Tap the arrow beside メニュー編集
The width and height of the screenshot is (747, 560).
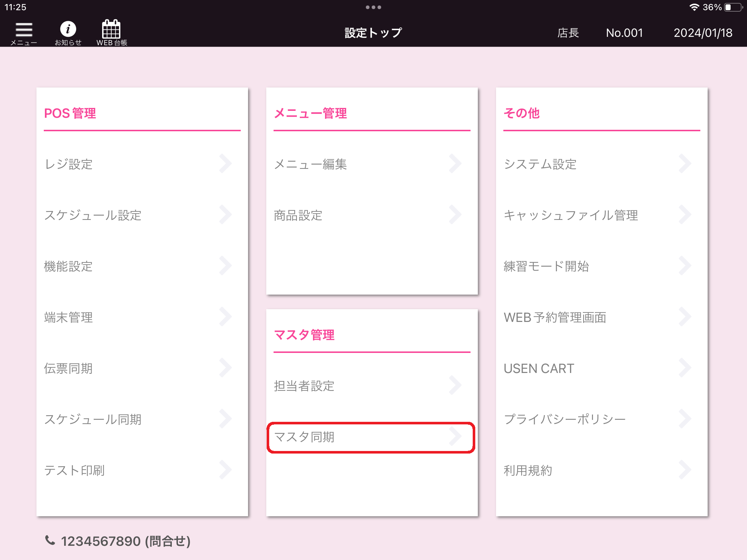click(x=455, y=164)
